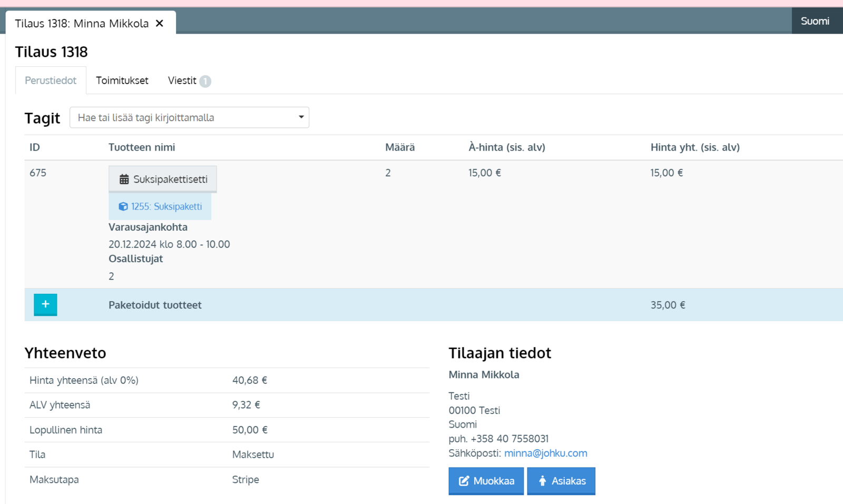Close the Tilaus 1318 tab with X
The width and height of the screenshot is (843, 504).
[160, 23]
